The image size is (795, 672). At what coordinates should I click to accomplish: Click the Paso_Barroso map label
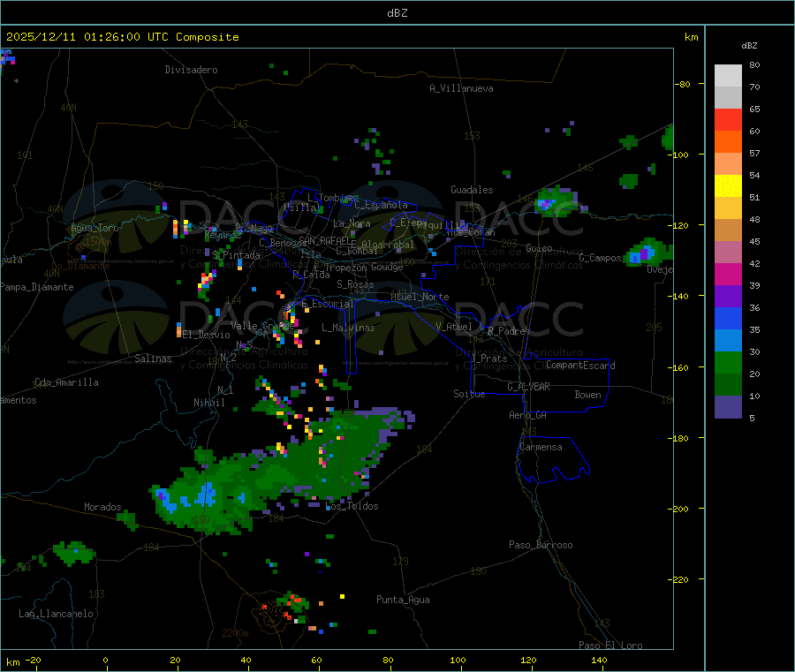pyautogui.click(x=541, y=545)
